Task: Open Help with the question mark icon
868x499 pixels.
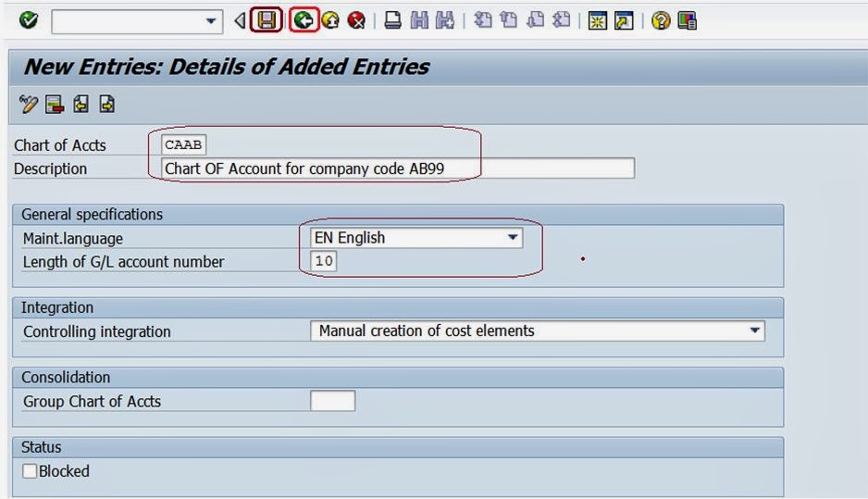Action: coord(661,21)
